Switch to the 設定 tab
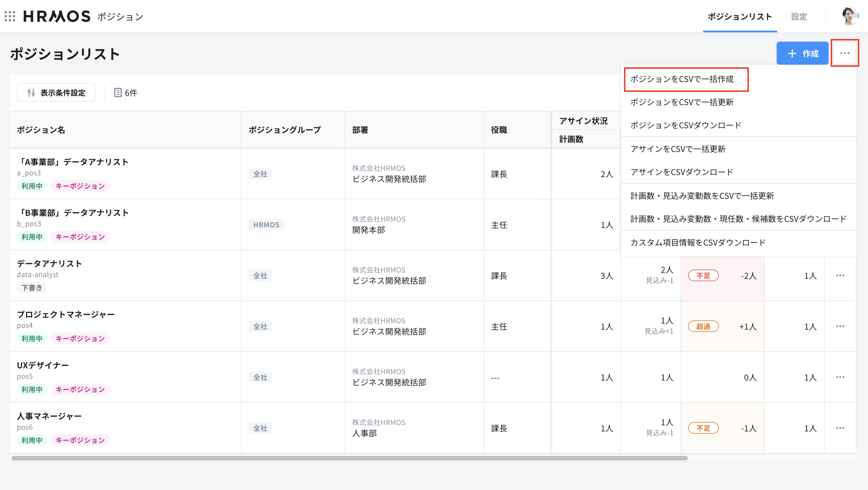The image size is (868, 490). 799,16
